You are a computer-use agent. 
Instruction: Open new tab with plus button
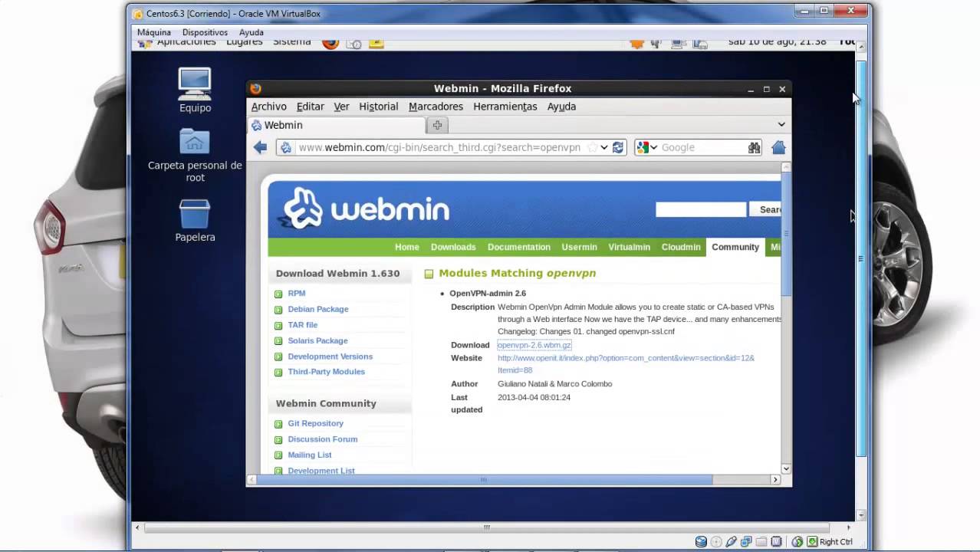click(x=437, y=125)
